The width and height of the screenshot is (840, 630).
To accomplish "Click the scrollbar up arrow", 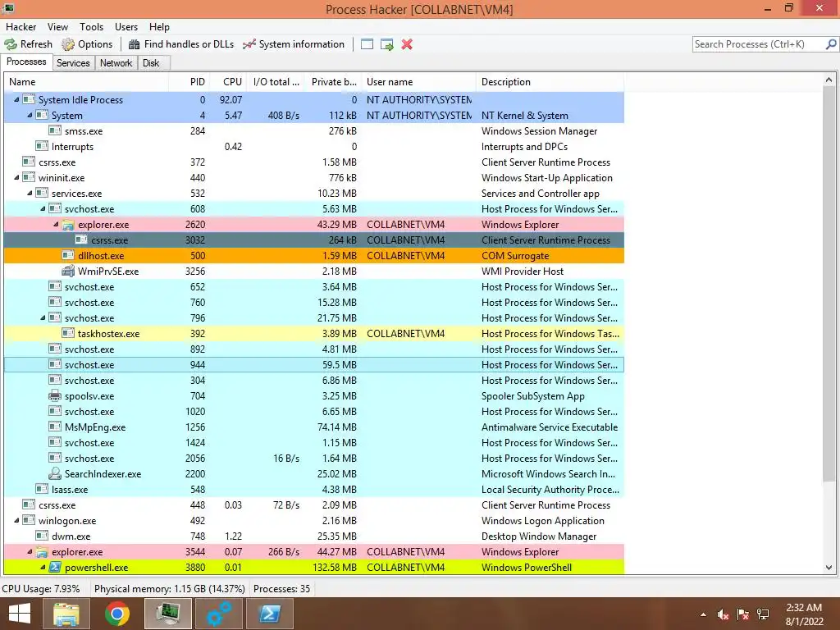I will (829, 80).
